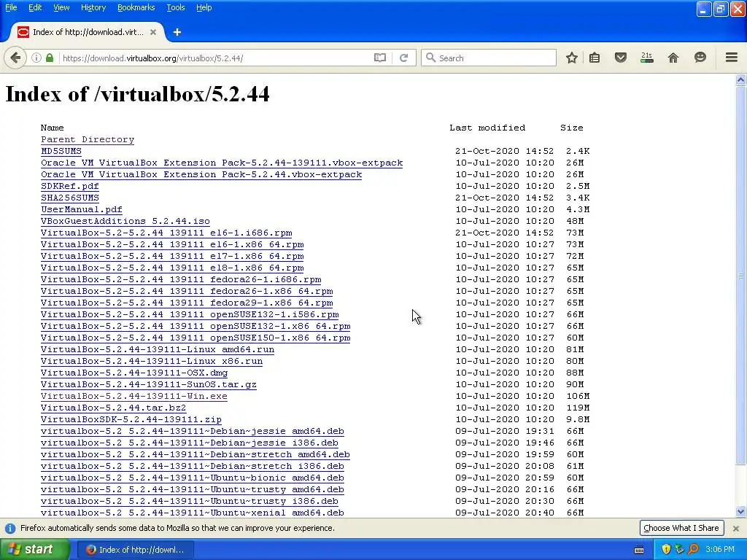Open the View menu
Viewport: 747px width, 560px height.
coord(61,7)
